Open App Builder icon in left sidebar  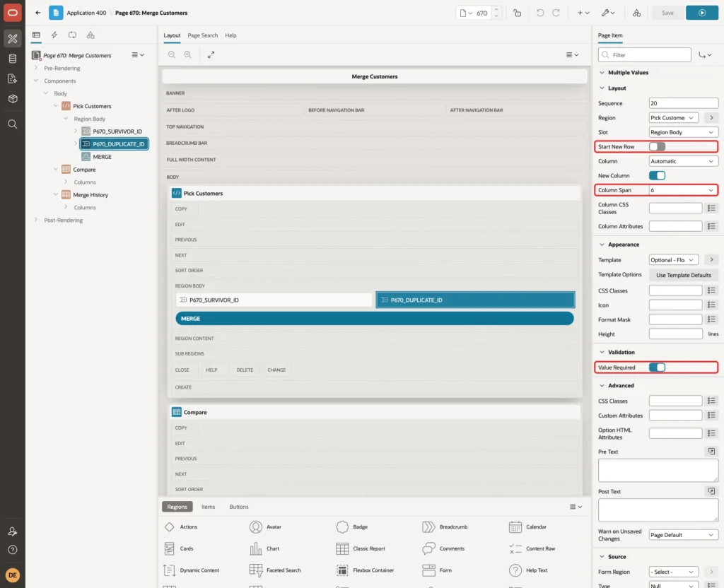pyautogui.click(x=13, y=38)
